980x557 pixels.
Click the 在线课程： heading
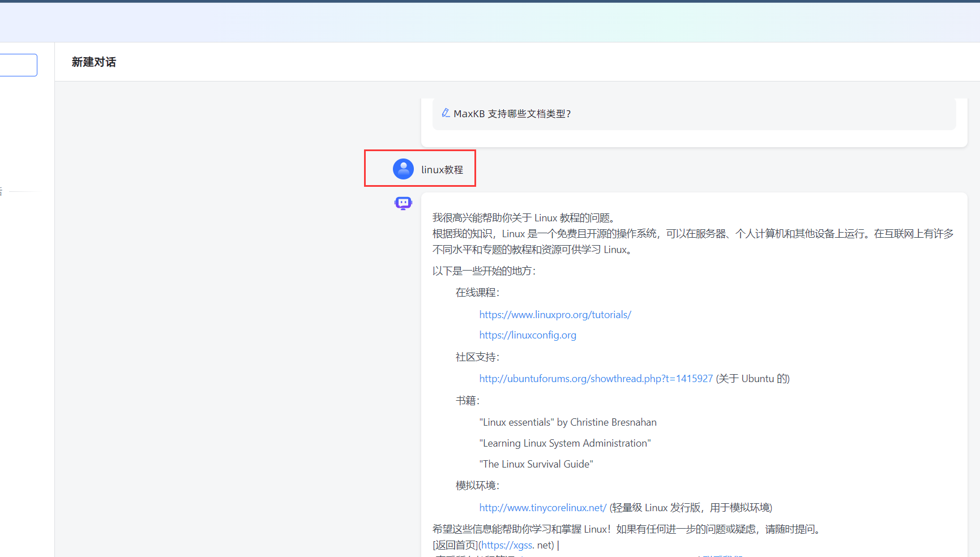pyautogui.click(x=478, y=293)
